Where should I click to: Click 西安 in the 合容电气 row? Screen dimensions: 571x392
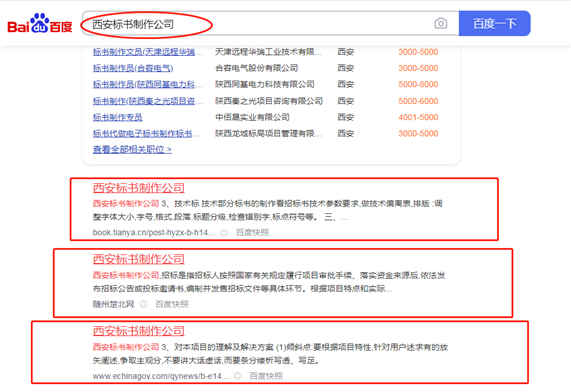coord(346,68)
